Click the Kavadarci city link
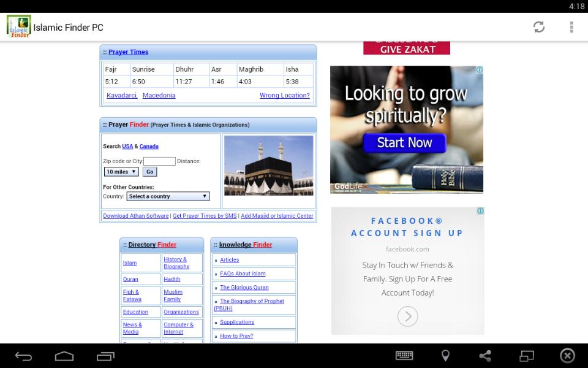 tap(122, 96)
